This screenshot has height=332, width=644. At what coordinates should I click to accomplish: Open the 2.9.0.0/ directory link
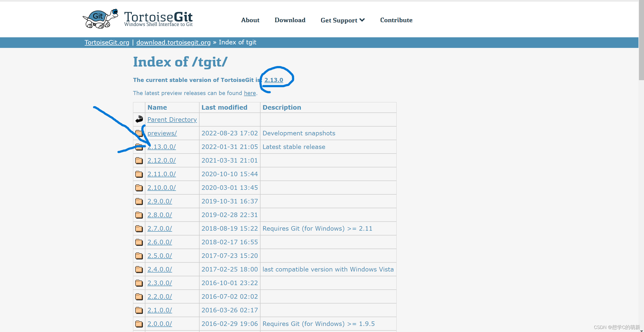coord(159,201)
